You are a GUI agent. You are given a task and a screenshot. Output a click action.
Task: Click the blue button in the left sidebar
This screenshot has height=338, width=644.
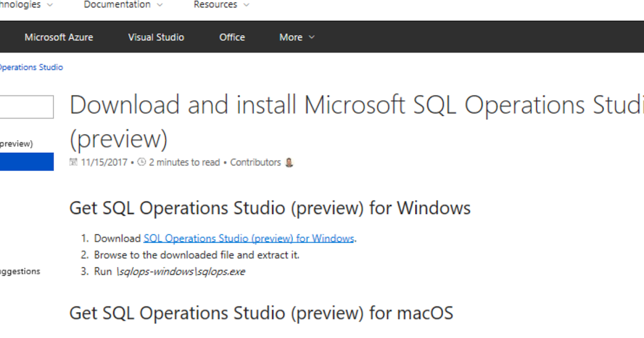(27, 161)
